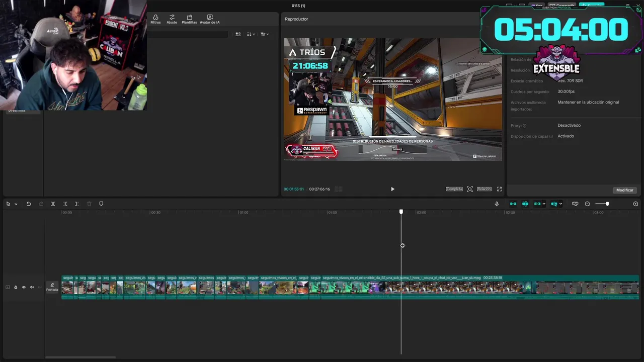
Task: Open the Ajuste tab
Action: point(172,19)
